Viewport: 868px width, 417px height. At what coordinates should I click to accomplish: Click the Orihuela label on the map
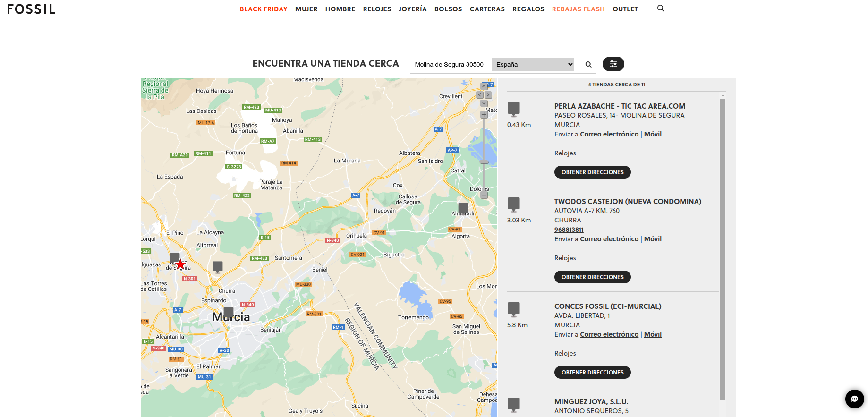pos(357,236)
